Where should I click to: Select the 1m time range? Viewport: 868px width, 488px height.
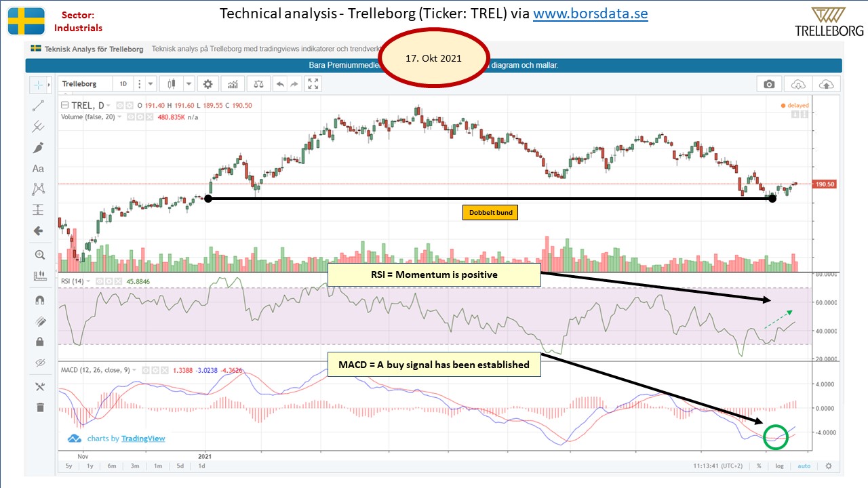pyautogui.click(x=158, y=466)
